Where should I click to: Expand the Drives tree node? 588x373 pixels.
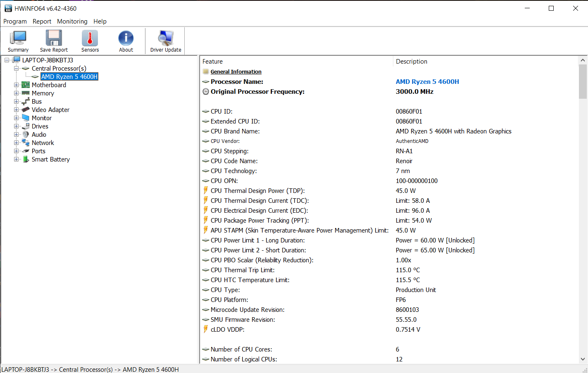[16, 126]
